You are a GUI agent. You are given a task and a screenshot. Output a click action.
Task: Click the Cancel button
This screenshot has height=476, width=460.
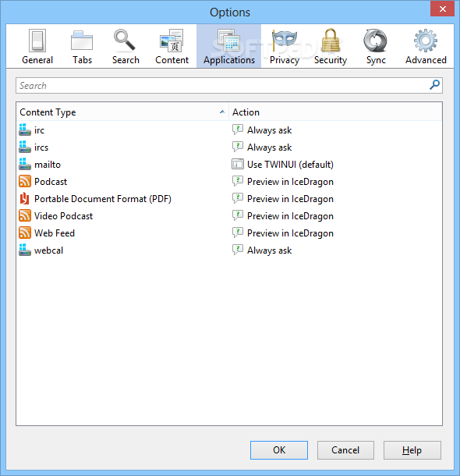(x=345, y=450)
